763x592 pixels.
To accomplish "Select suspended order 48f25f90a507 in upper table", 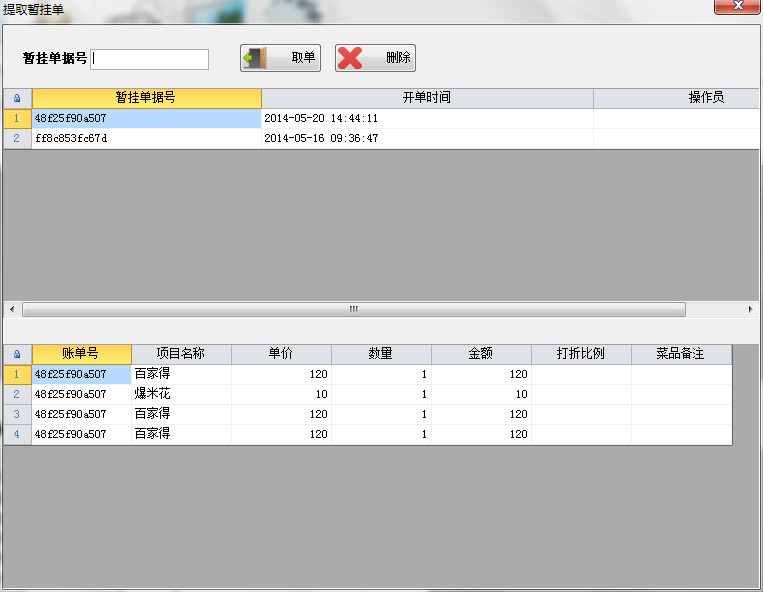I will [146, 119].
